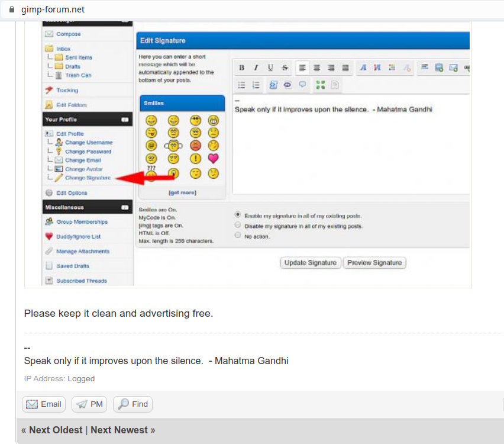
Task: Open Change Password
Action: (x=88, y=151)
